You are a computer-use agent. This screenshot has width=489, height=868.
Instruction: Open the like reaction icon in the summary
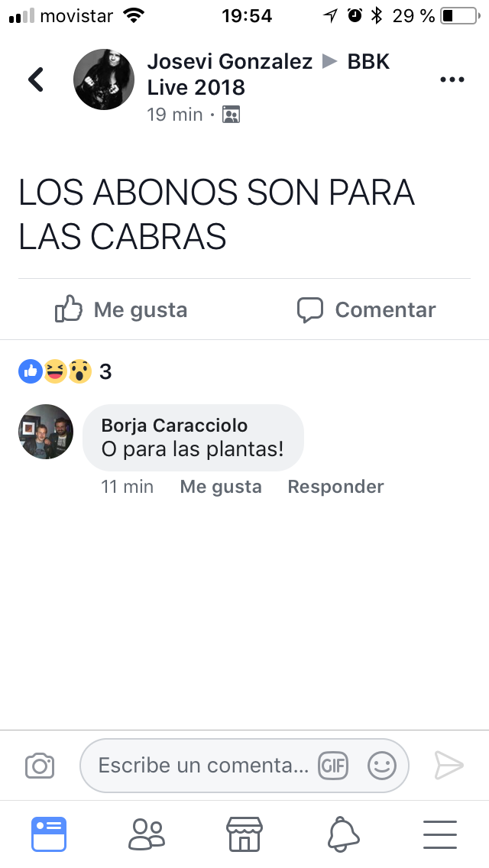[x=31, y=371]
